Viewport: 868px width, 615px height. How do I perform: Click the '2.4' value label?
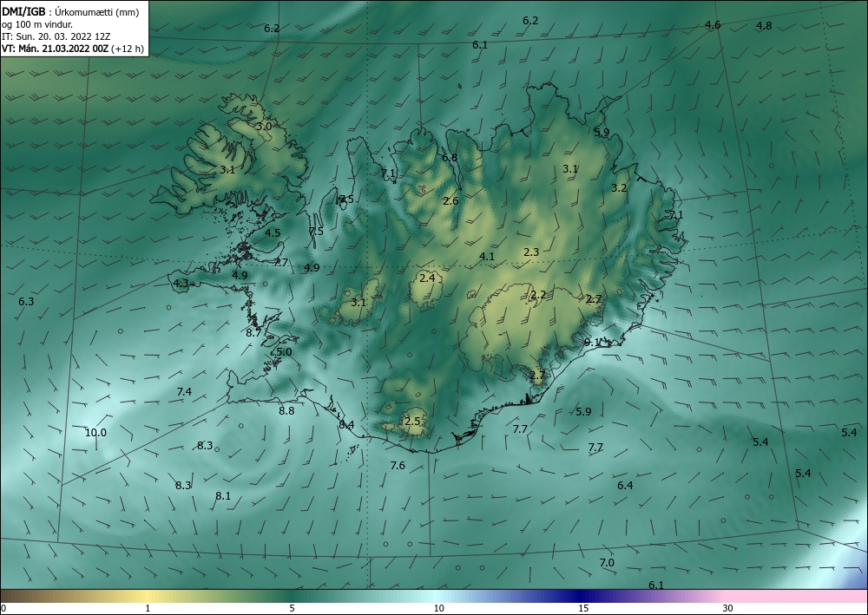click(427, 278)
